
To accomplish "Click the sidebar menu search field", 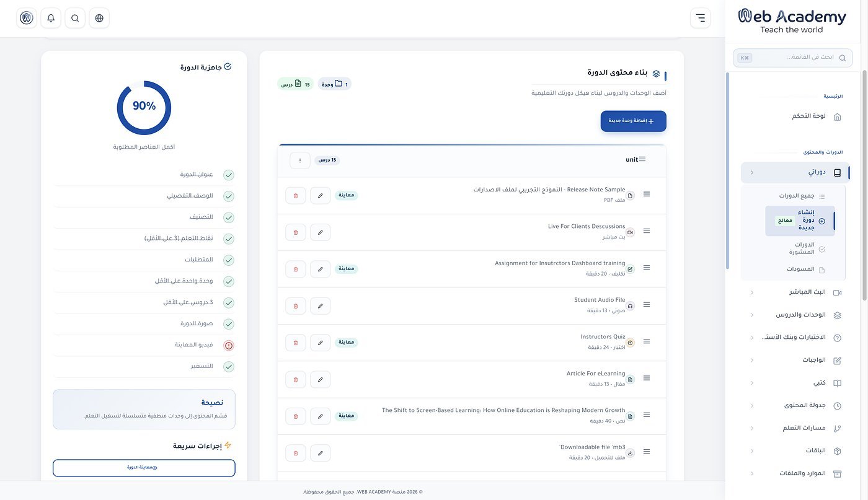I will [793, 58].
